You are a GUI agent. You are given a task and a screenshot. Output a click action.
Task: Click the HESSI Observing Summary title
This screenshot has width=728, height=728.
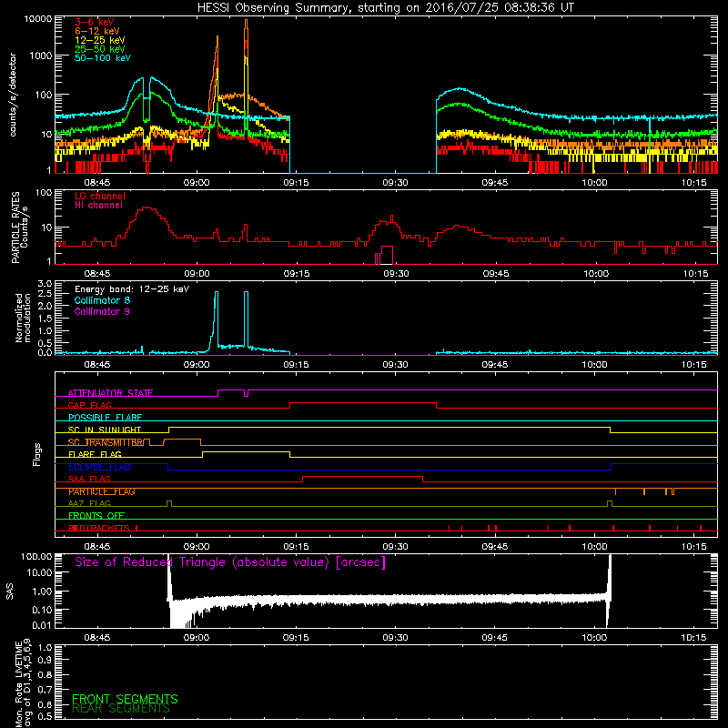click(385, 8)
